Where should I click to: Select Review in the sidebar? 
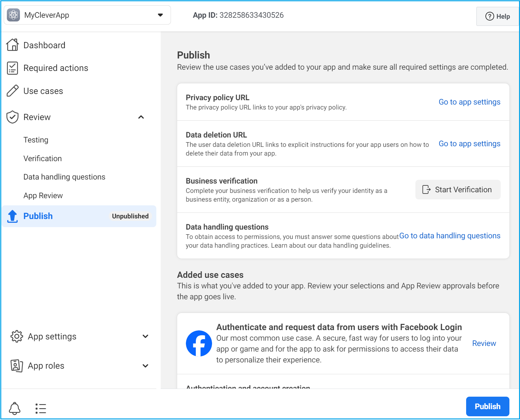37,117
